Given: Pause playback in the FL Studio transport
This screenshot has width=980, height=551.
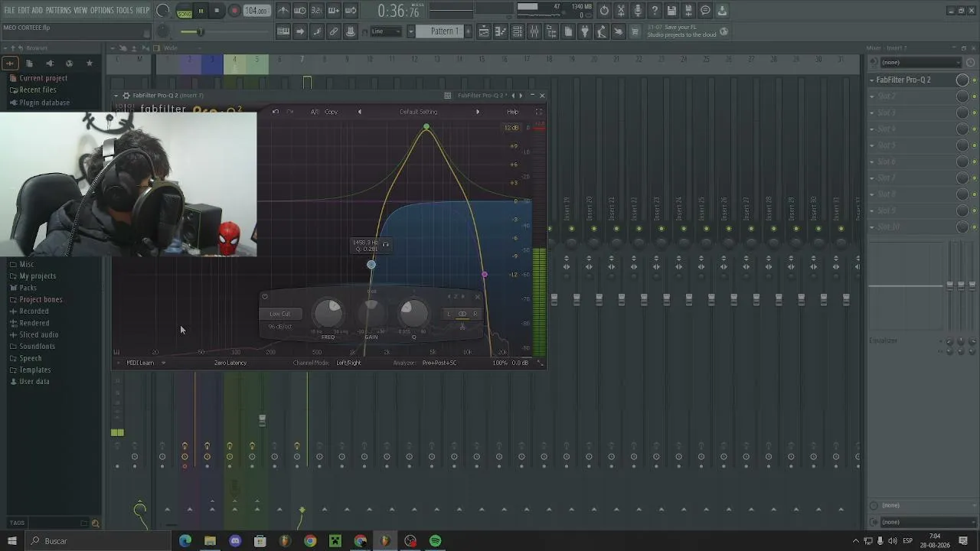Looking at the screenshot, I should [x=201, y=11].
